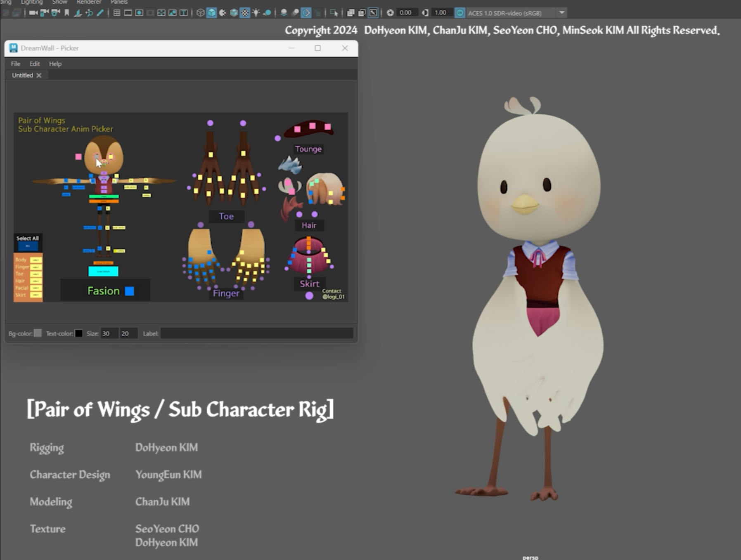Click the Isolate Select icon with cursor
Viewport: 741px width, 560px height.
click(334, 13)
